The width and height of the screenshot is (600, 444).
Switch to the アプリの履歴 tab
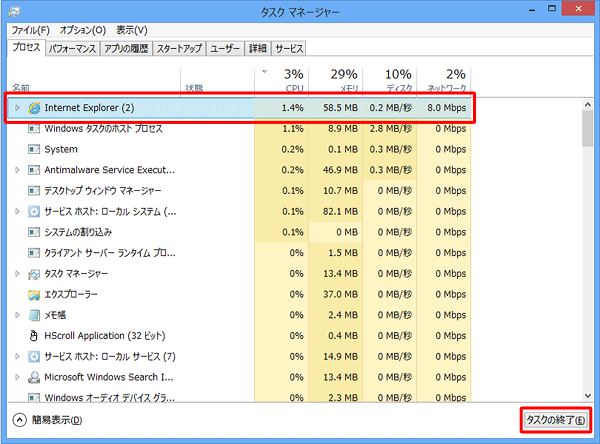click(126, 49)
